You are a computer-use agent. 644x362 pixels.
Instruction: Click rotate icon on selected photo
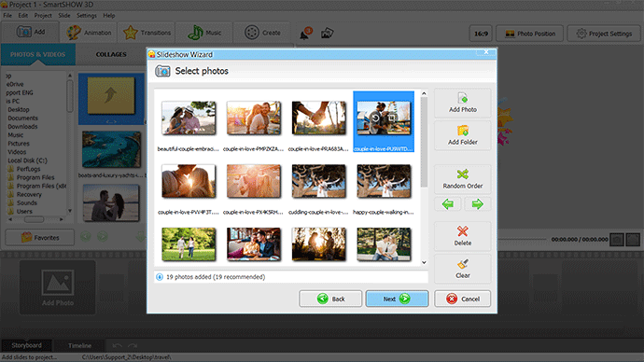[375, 118]
